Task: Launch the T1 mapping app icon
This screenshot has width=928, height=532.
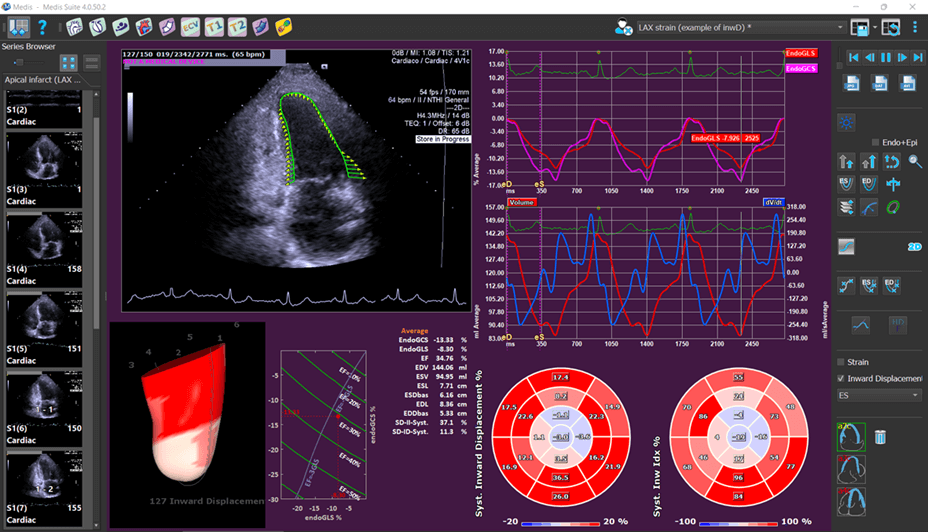Action: coord(214,27)
